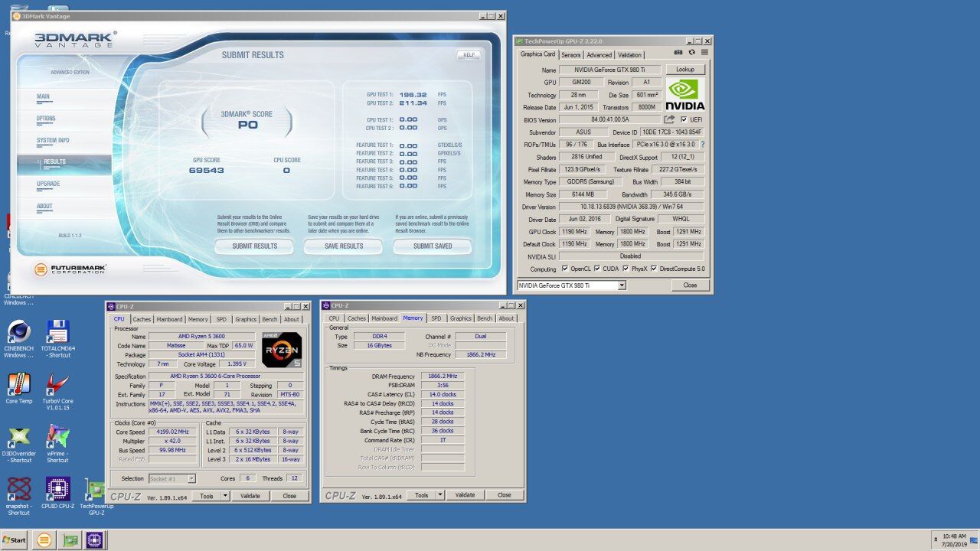Open Bench tab in left CPU-Z window
The image size is (980, 551).
pyautogui.click(x=269, y=319)
